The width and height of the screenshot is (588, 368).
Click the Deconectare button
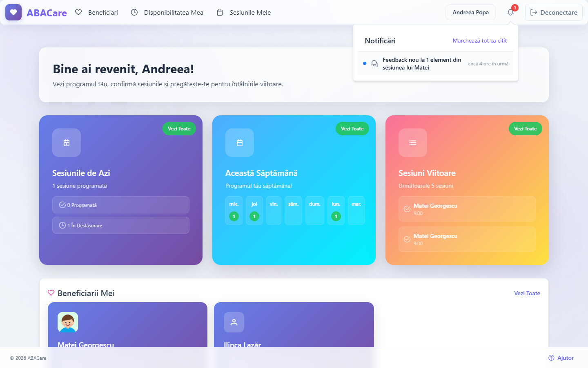pyautogui.click(x=554, y=12)
